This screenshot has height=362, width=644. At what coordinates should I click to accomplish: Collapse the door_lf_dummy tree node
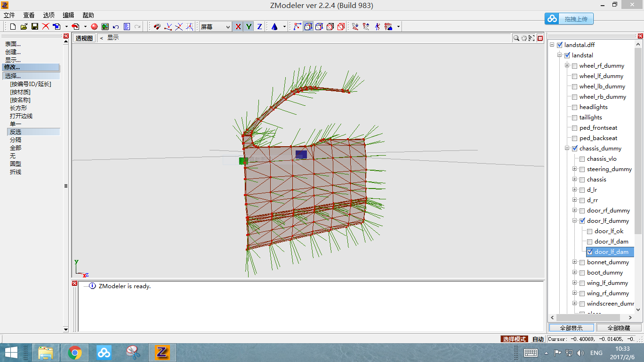pos(574,221)
